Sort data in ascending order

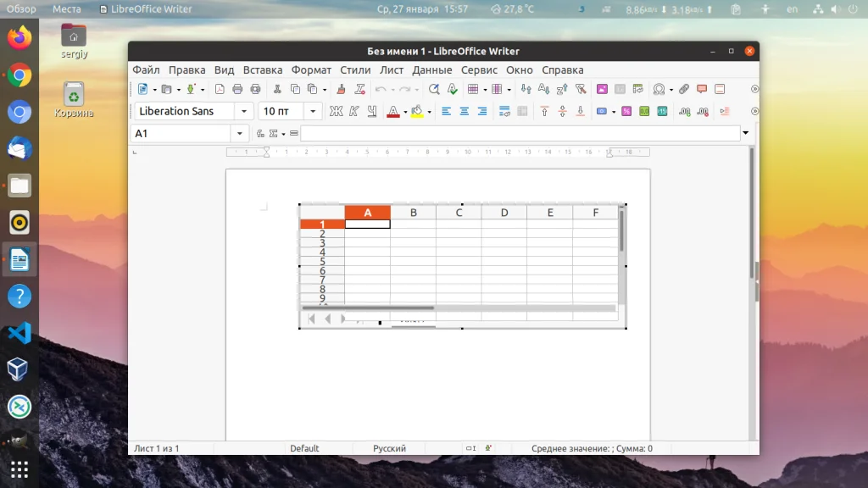point(544,88)
